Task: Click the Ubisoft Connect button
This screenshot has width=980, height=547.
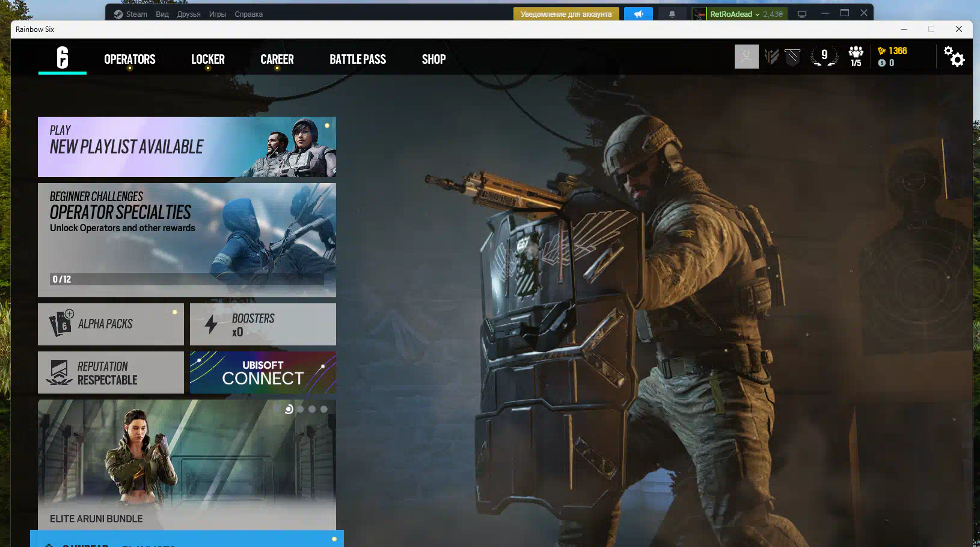Action: pyautogui.click(x=263, y=372)
